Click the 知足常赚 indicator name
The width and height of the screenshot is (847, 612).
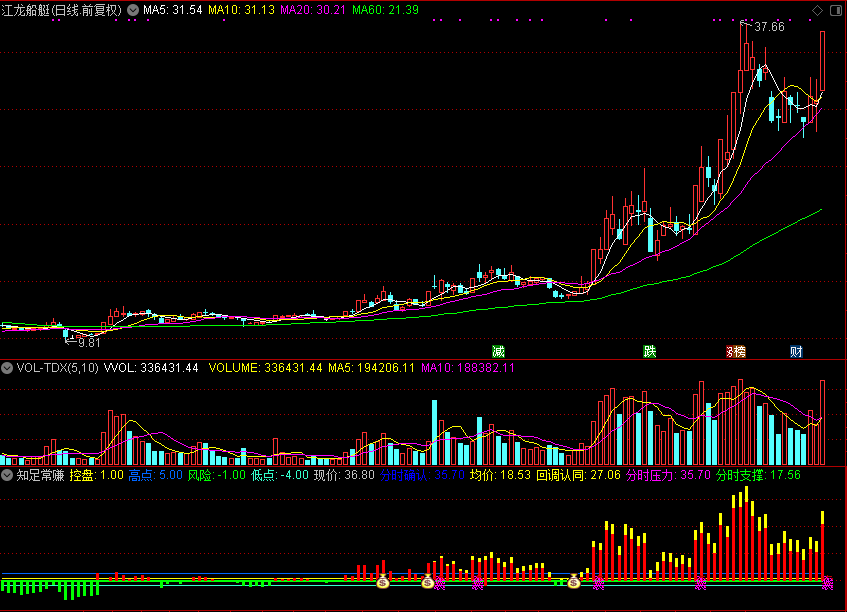(41, 475)
